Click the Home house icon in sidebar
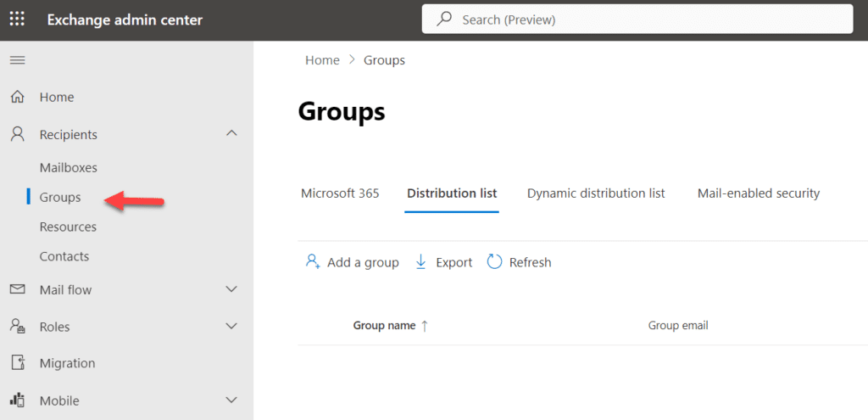This screenshot has height=420, width=868. (x=17, y=98)
